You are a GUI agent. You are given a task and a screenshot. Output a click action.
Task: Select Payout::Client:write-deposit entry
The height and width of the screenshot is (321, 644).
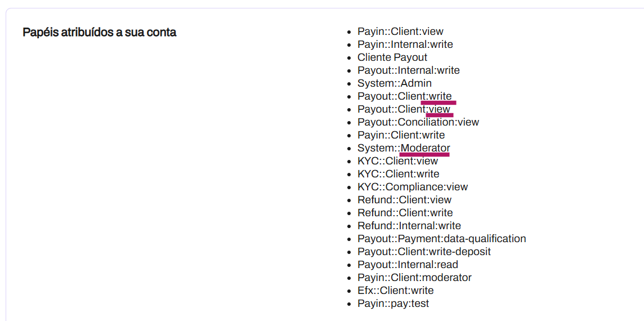(x=424, y=252)
